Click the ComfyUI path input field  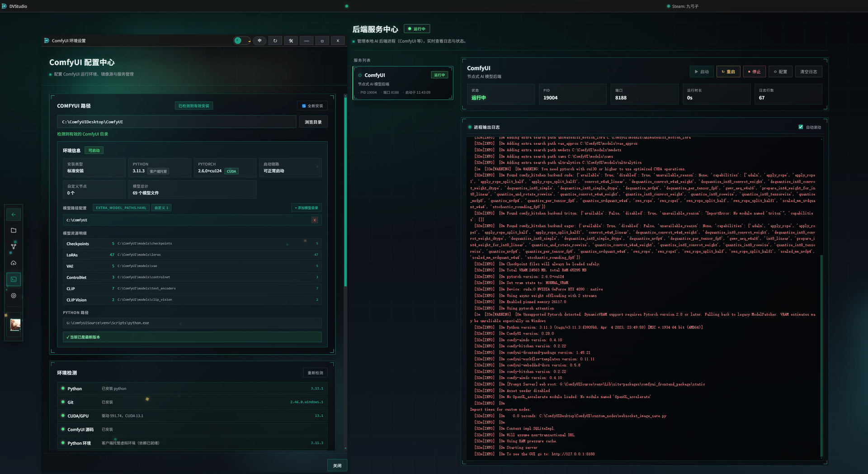click(x=177, y=122)
